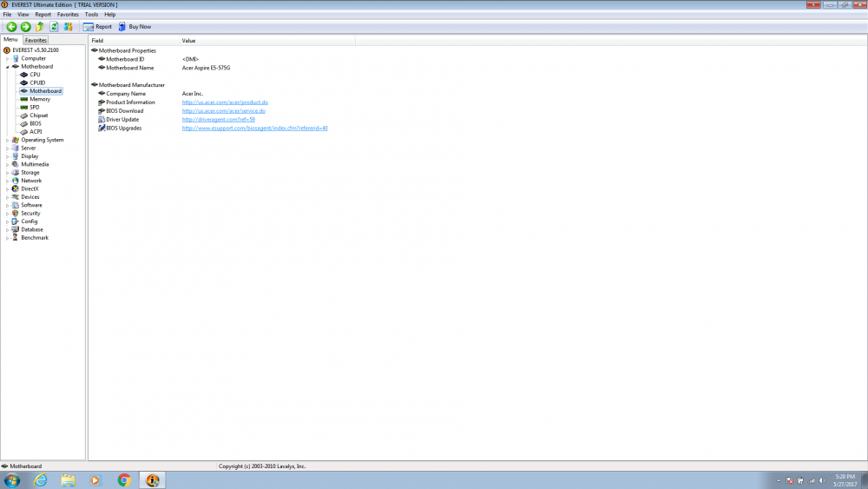Expand the Network tree node

(x=7, y=181)
